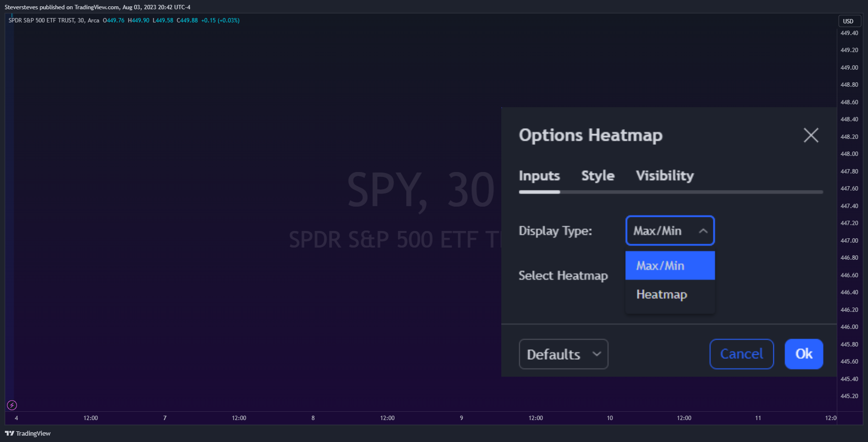
Task: Click the high price H449.90 value
Action: point(138,20)
